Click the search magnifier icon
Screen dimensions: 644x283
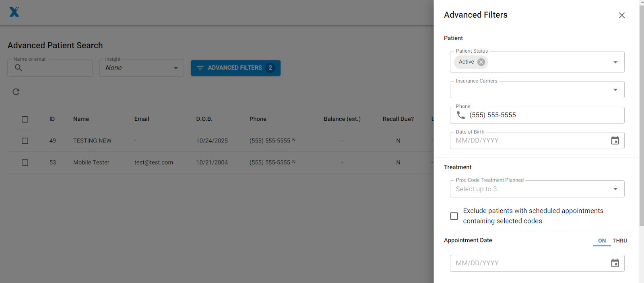[x=19, y=68]
